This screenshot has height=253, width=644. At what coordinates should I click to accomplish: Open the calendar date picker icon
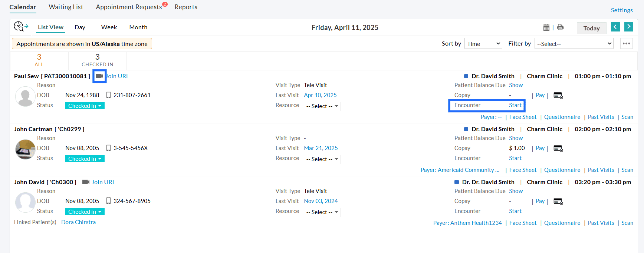(x=546, y=27)
